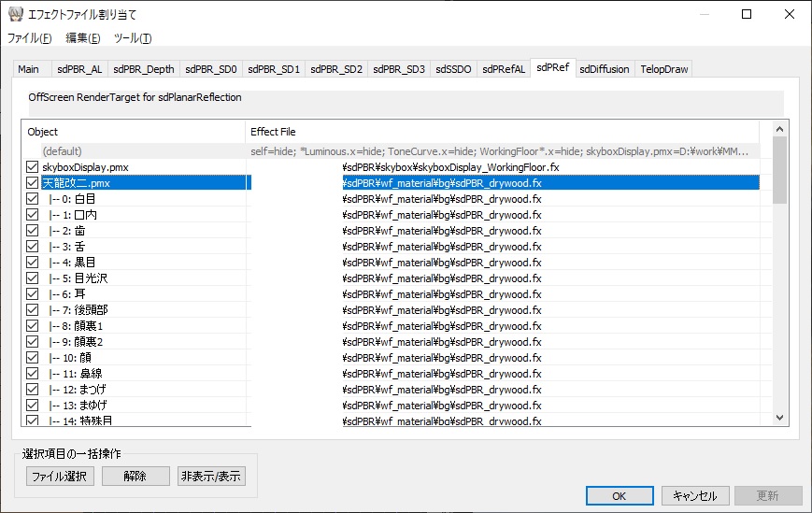Confirm with the OK button

pyautogui.click(x=620, y=496)
